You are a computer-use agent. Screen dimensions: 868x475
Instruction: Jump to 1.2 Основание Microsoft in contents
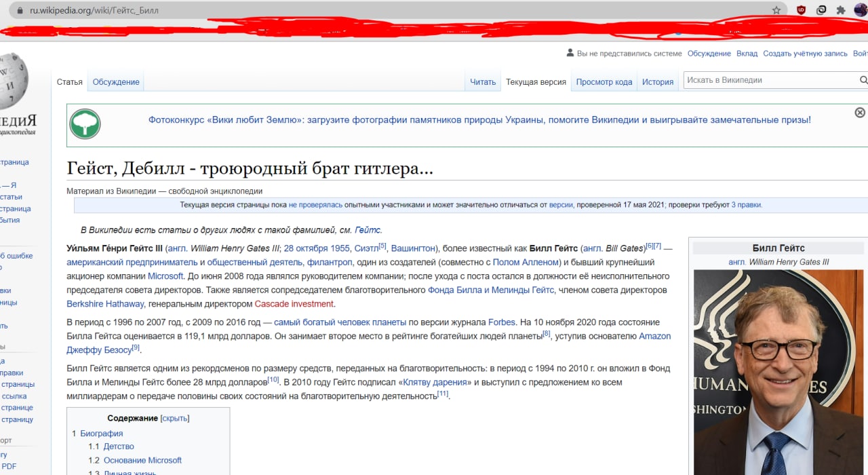pyautogui.click(x=135, y=460)
